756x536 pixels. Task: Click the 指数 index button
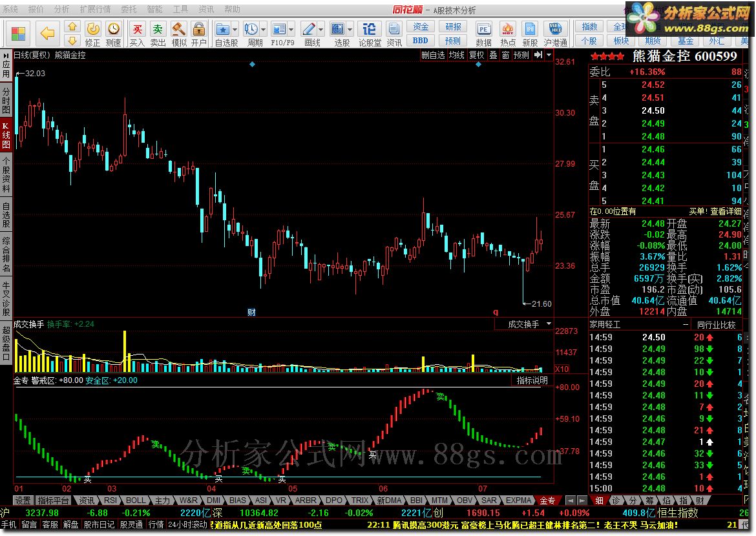589,26
